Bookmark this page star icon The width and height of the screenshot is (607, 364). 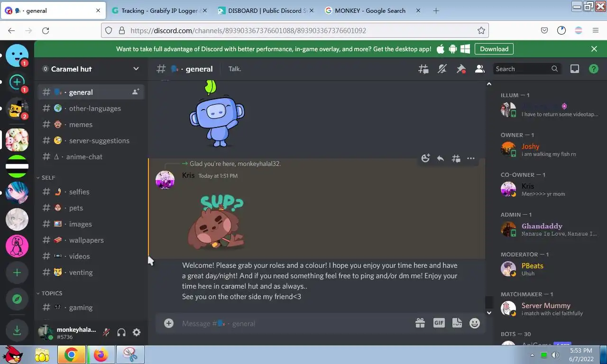click(481, 30)
